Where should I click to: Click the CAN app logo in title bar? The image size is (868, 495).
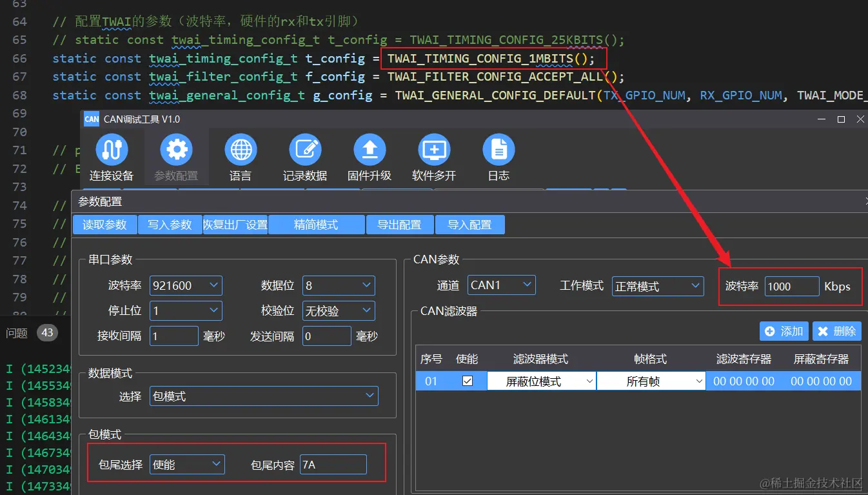click(92, 119)
